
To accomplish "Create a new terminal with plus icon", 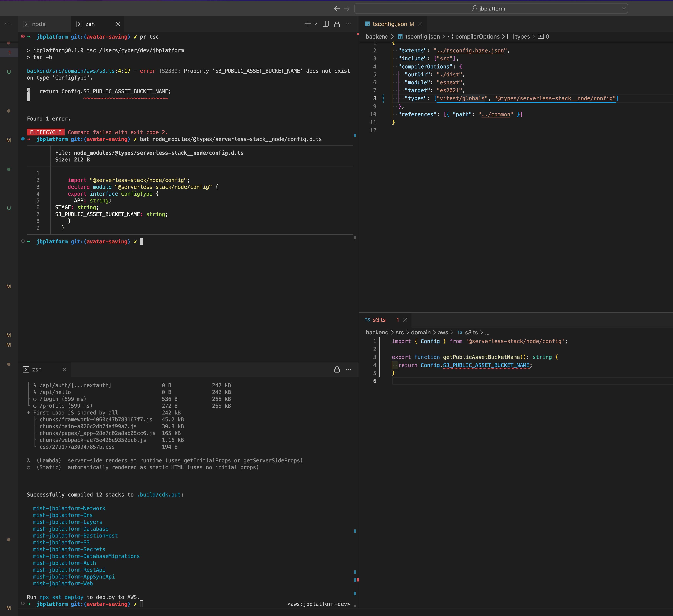I will pyautogui.click(x=308, y=24).
